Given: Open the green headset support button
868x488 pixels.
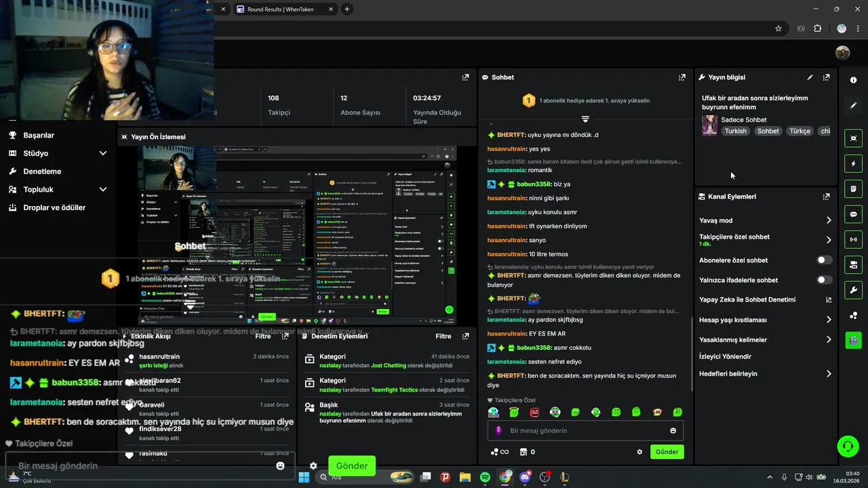Looking at the screenshot, I should pos(848,446).
